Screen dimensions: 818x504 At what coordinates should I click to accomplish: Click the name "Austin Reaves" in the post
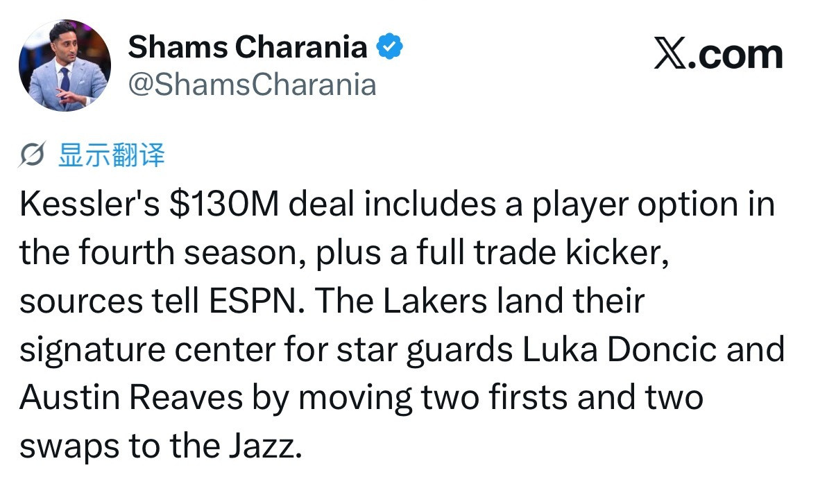click(x=131, y=398)
